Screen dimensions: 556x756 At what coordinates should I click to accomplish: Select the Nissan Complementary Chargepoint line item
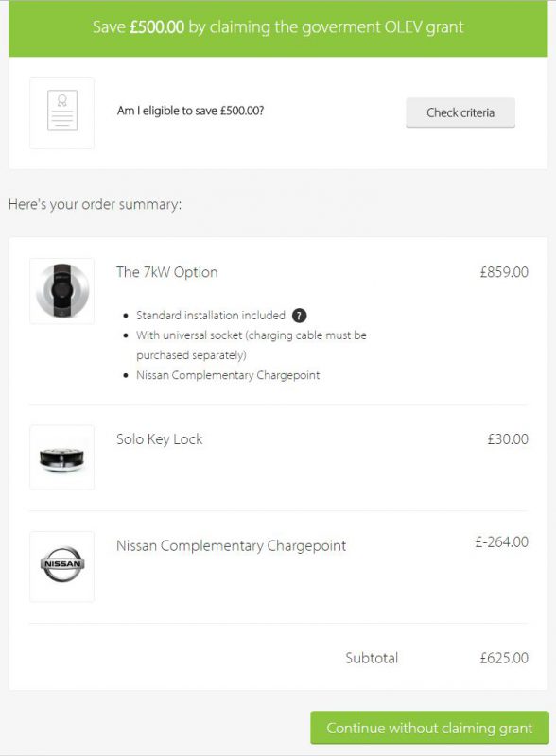[230, 544]
